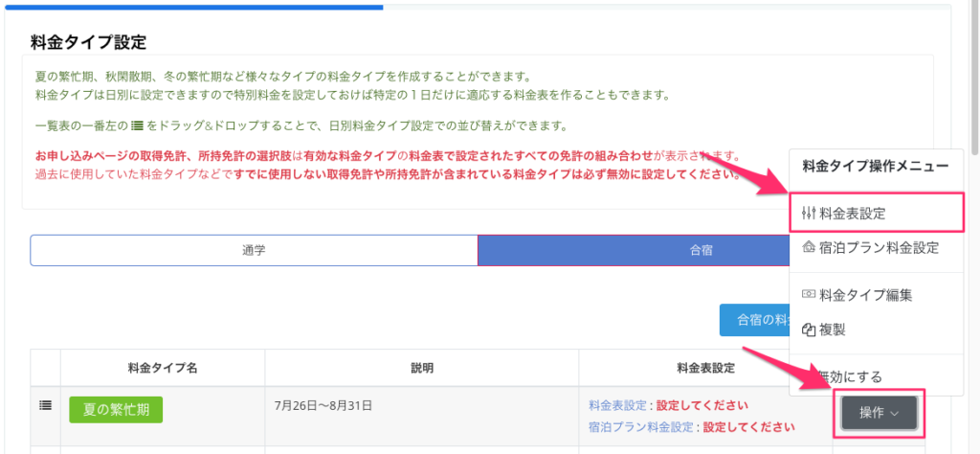Switch to the 通学 tab
The image size is (980, 454).
254,249
